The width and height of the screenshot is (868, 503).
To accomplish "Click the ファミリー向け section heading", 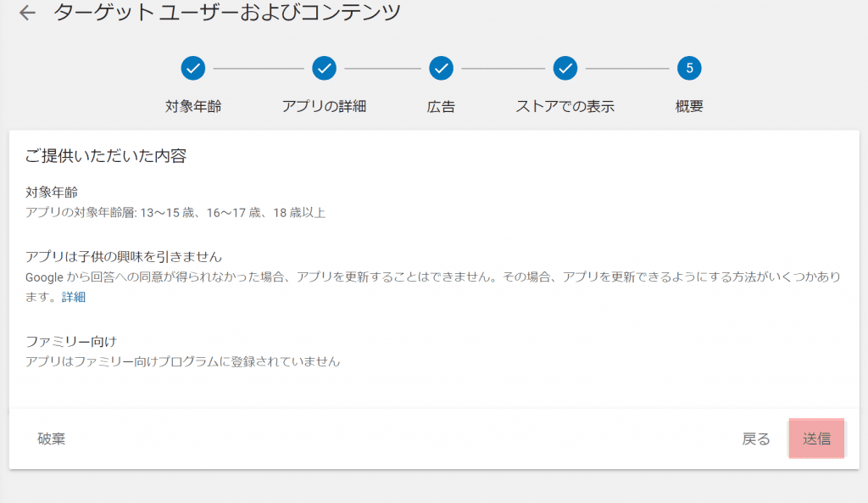I will [71, 341].
